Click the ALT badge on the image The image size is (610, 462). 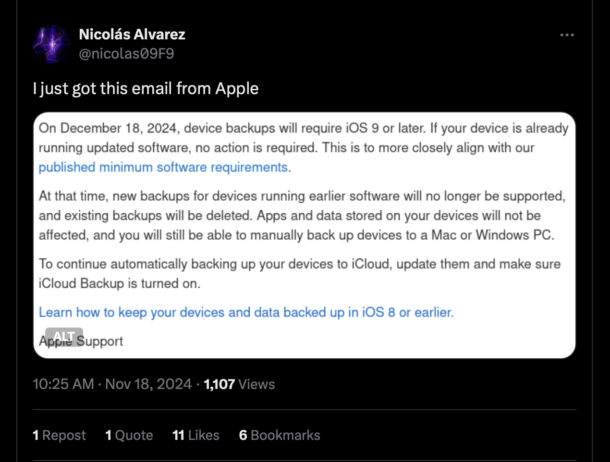click(65, 336)
